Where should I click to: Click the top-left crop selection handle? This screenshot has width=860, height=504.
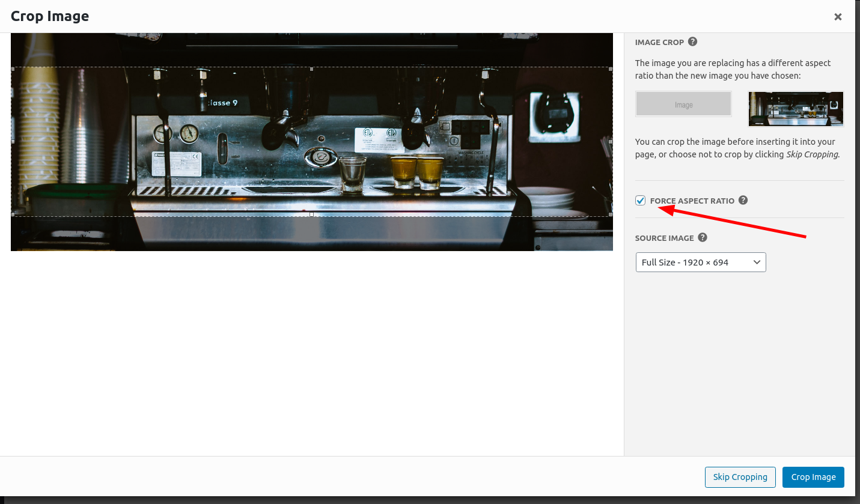point(13,68)
